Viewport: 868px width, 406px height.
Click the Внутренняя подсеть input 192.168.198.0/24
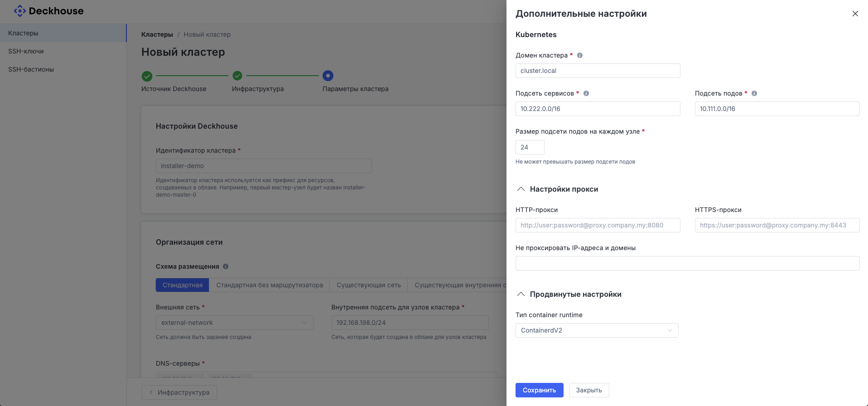[410, 323]
